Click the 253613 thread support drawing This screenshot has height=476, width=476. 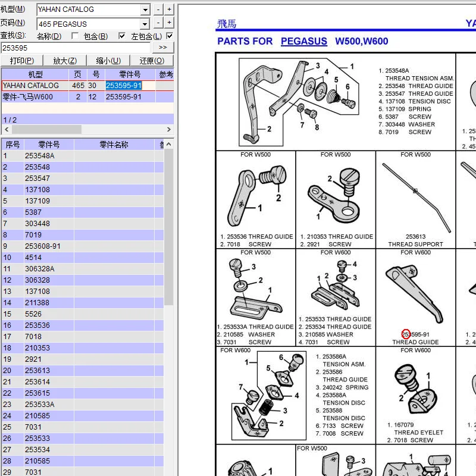(x=417, y=198)
